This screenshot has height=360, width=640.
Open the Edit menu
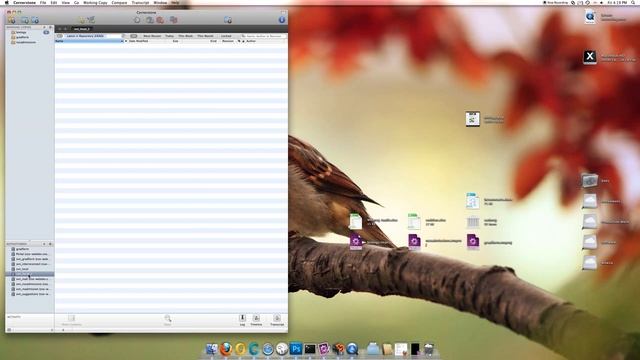(x=54, y=2)
